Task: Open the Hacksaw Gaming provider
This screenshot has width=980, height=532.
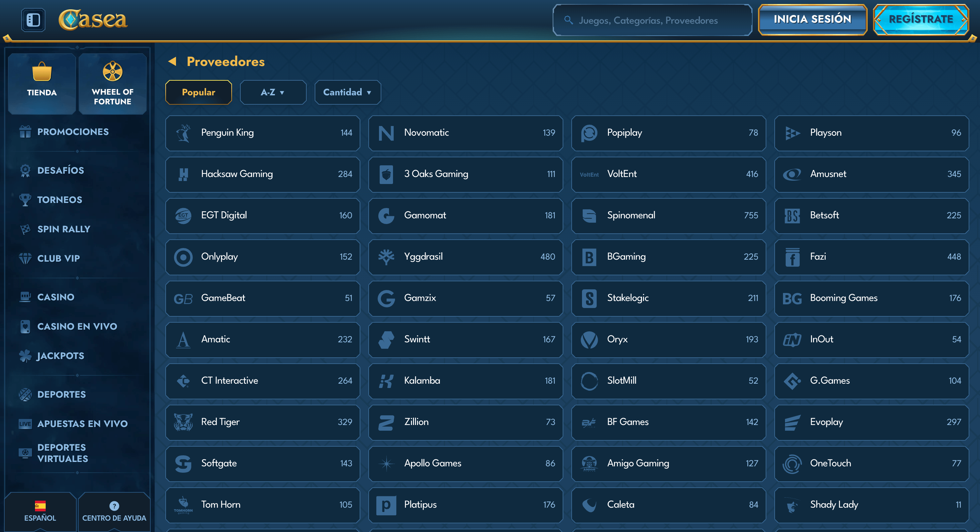Action: (x=263, y=174)
